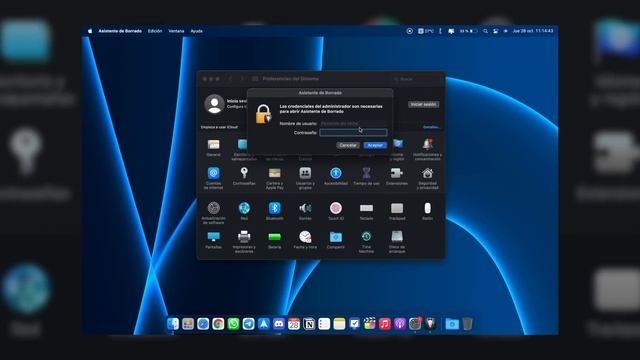The width and height of the screenshot is (640, 360).
Task: Click Aceptar in the credentials dialog
Action: 375,145
